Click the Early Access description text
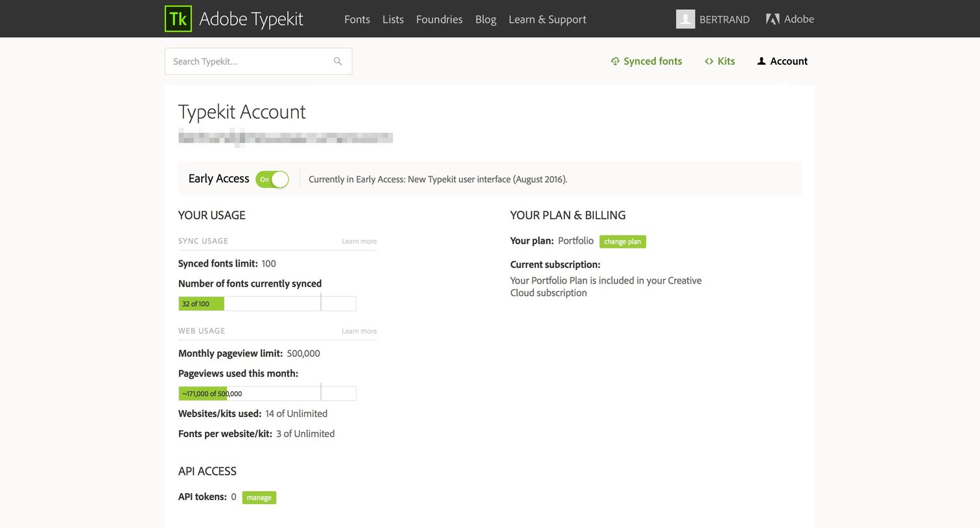This screenshot has height=528, width=980. pyautogui.click(x=438, y=179)
